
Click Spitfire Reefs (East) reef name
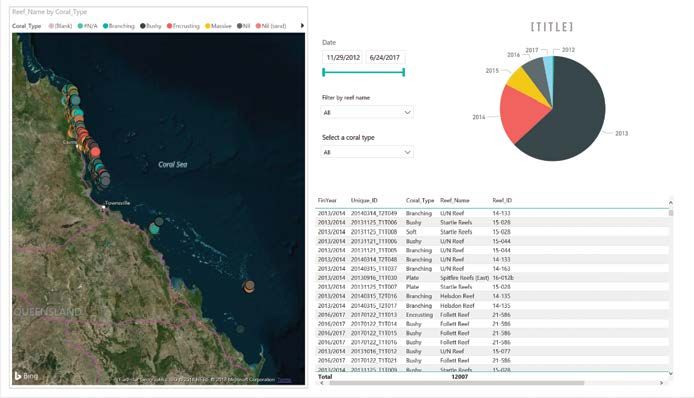[x=464, y=278]
